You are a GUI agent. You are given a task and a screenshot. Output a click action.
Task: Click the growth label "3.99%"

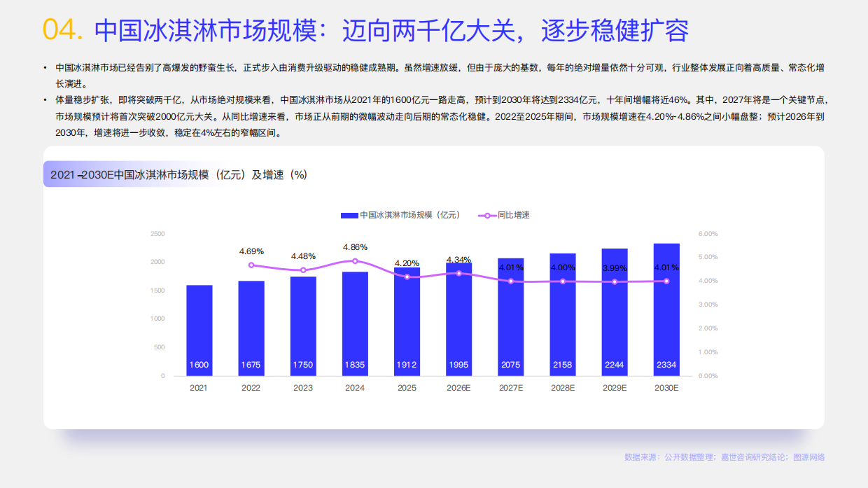615,268
